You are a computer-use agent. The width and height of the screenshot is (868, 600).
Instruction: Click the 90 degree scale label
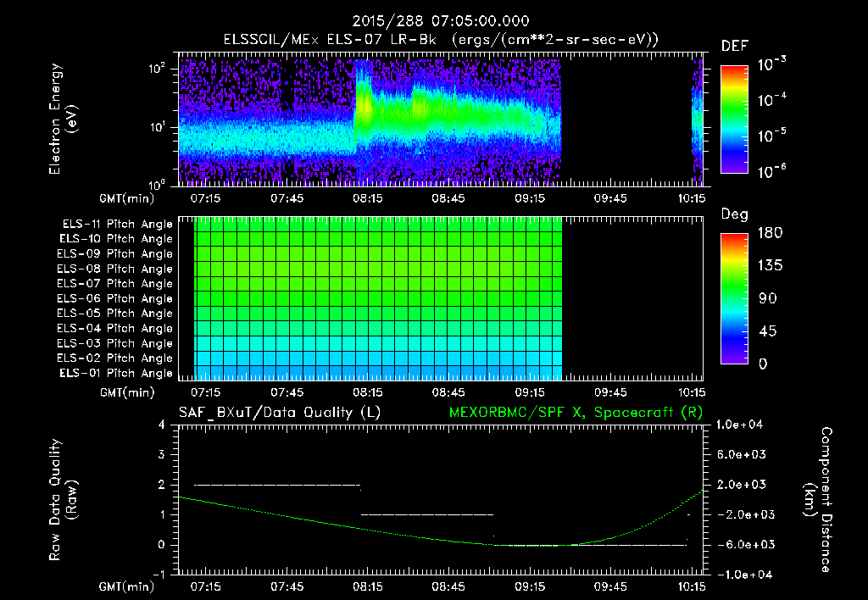768,298
